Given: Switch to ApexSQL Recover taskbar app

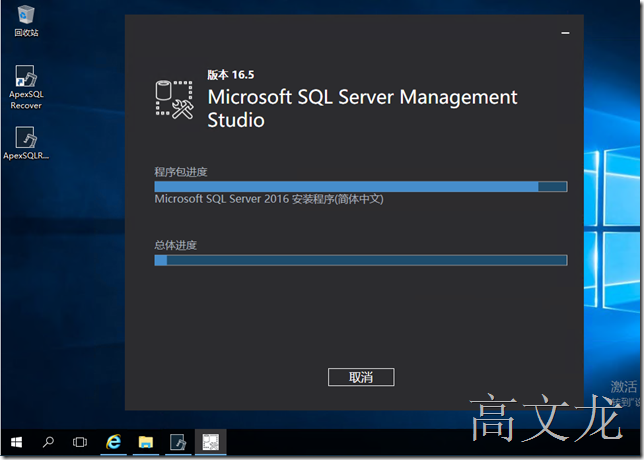Looking at the screenshot, I should click(x=178, y=442).
